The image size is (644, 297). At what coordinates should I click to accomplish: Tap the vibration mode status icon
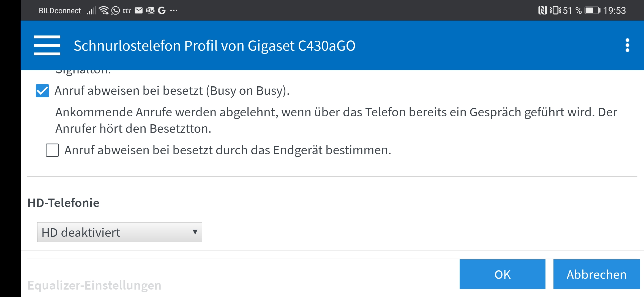(555, 10)
